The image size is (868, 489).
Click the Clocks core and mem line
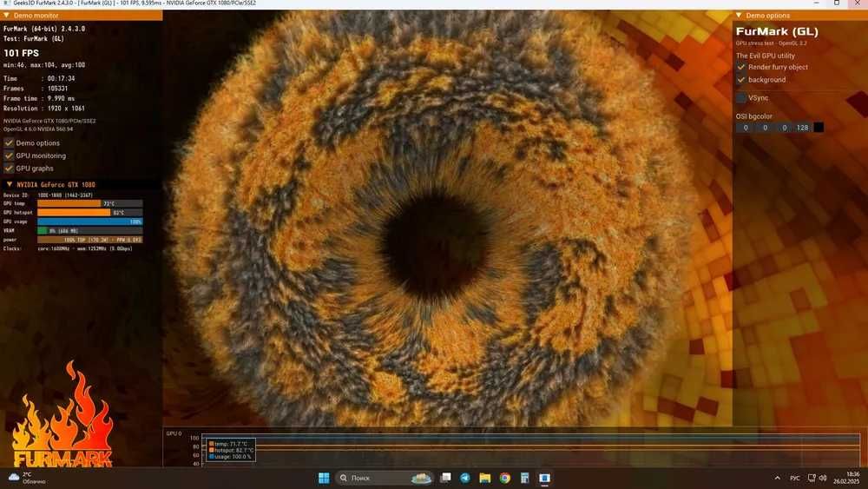click(68, 248)
